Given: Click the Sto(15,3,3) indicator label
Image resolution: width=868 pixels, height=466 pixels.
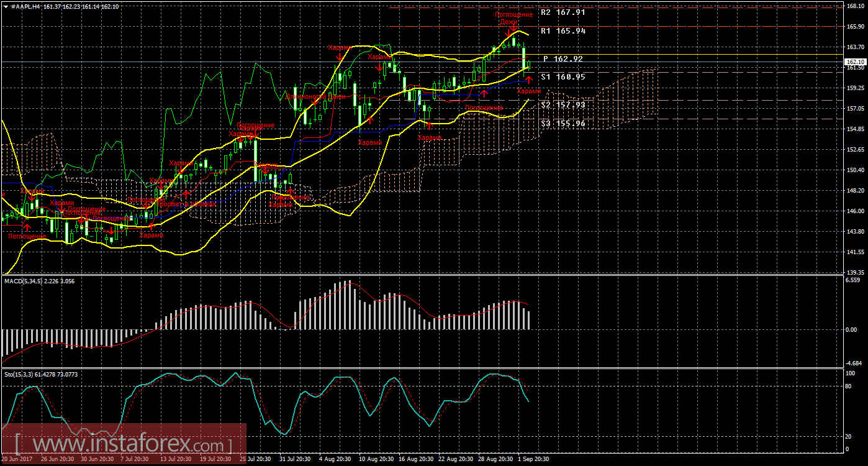Looking at the screenshot, I should pos(20,374).
